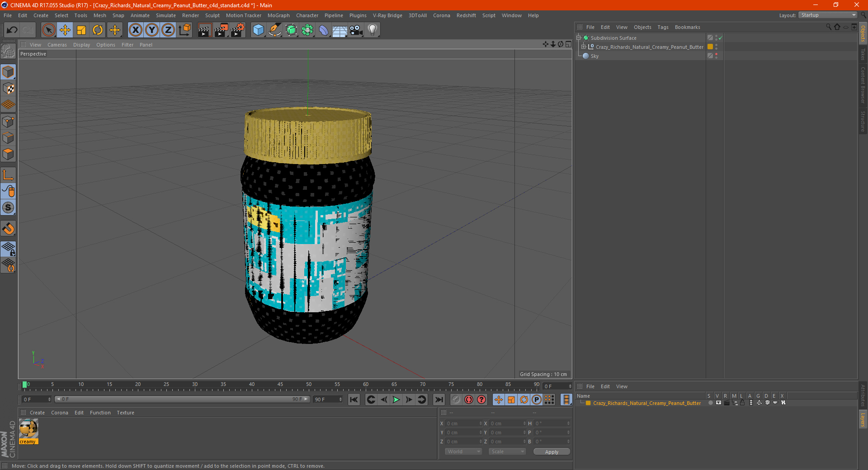
Task: Click the current frame 0 F field
Action: tap(37, 399)
